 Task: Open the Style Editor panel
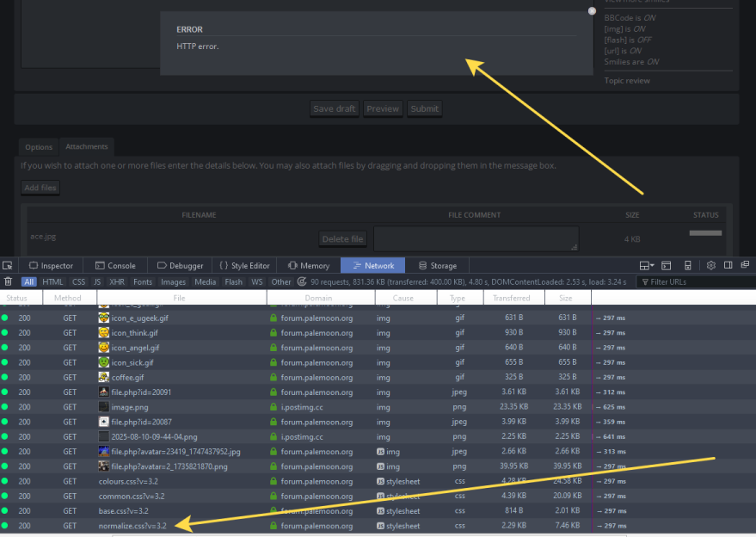(x=244, y=265)
